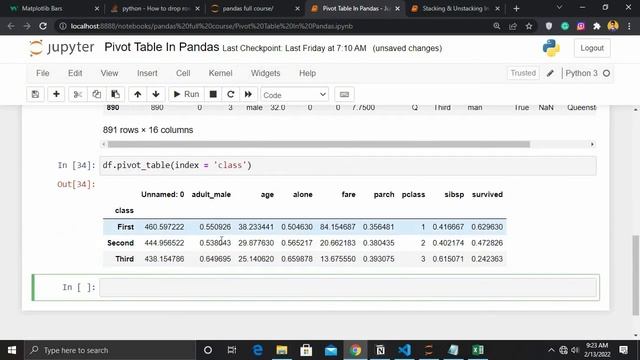Click share page icon in address bar

pos(513,26)
